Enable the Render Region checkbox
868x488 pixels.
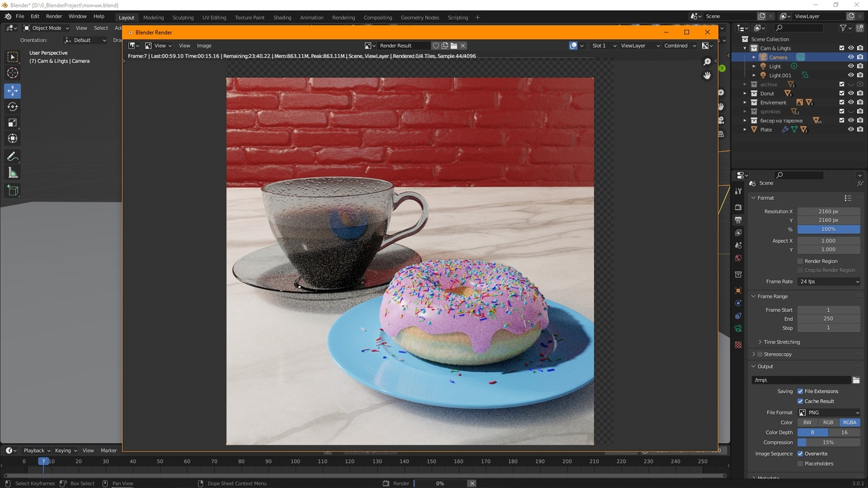[800, 261]
